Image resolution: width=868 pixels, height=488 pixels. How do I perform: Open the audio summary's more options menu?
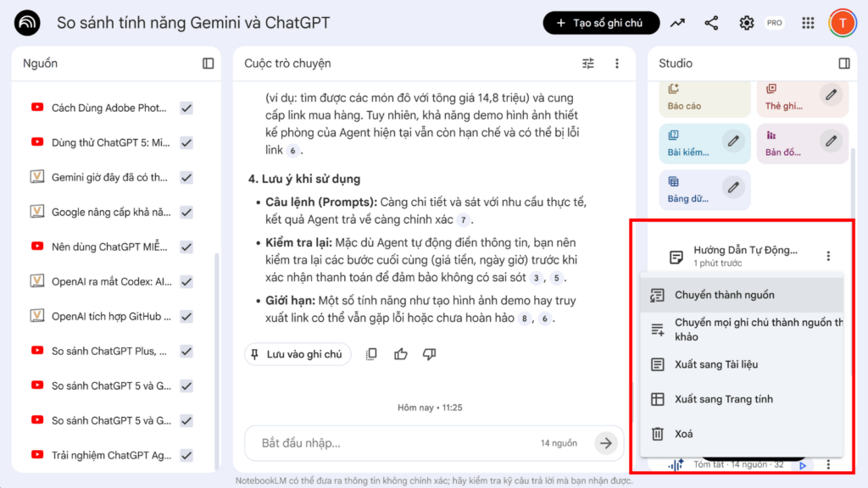click(828, 464)
